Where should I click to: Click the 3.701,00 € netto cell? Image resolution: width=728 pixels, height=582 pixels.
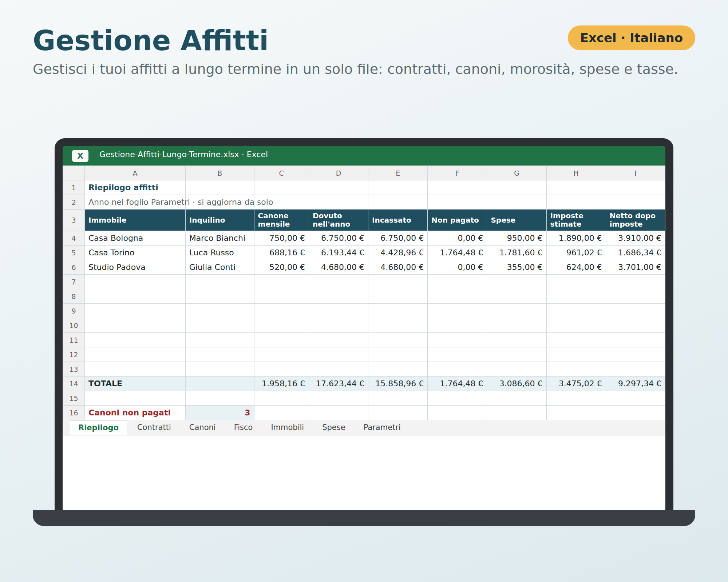tap(636, 267)
